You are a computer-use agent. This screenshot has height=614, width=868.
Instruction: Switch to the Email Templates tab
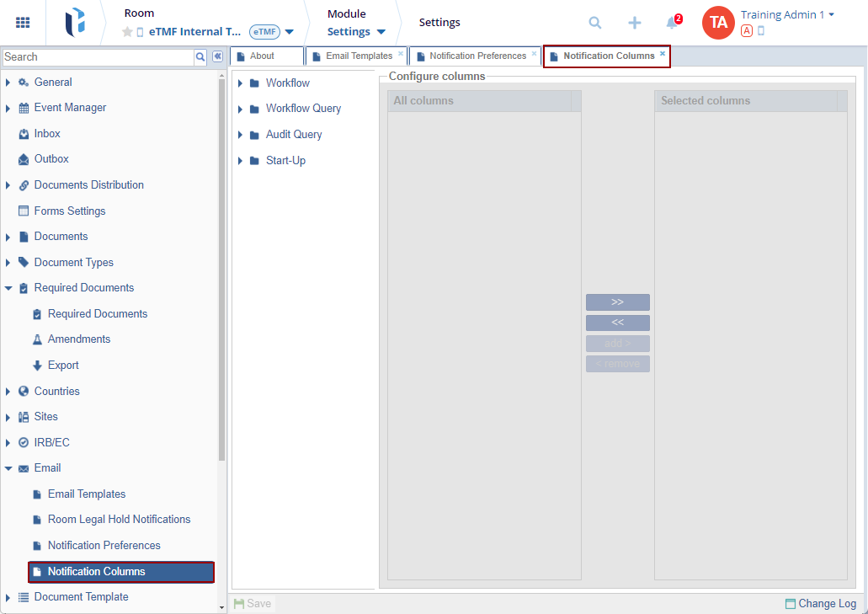[359, 56]
